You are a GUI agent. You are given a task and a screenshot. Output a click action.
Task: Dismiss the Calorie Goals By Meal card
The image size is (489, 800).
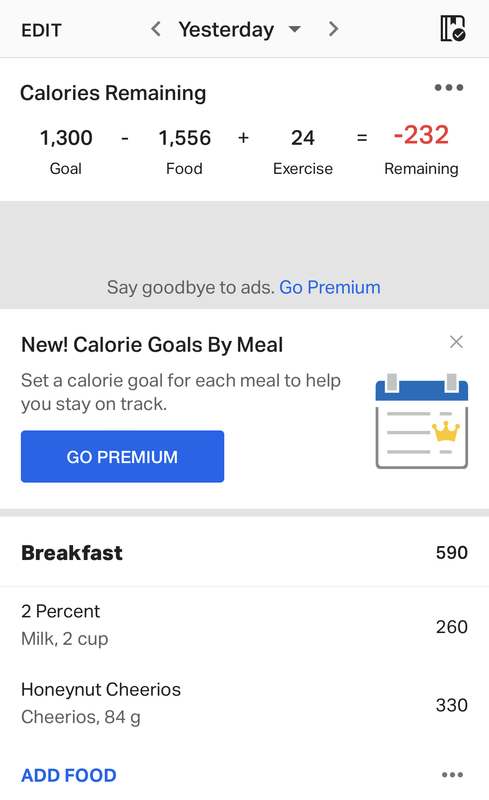coord(456,342)
